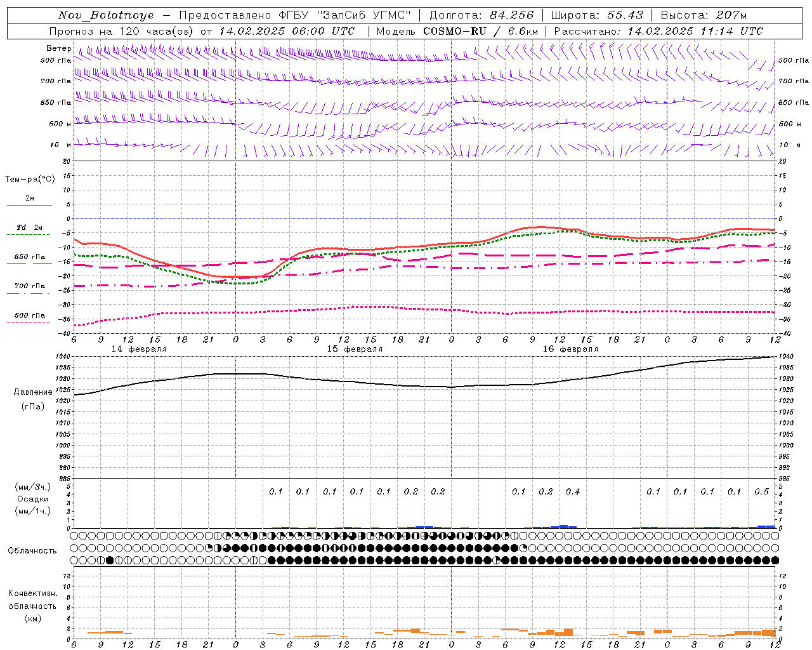
Task: Click the model name COSMO-RU / 6.6км
Action: tap(480, 31)
